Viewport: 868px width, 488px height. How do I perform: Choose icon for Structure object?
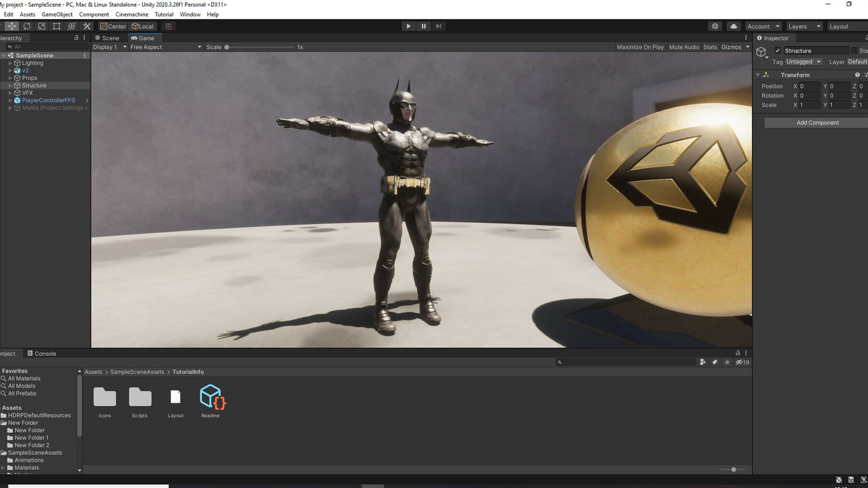(x=761, y=52)
